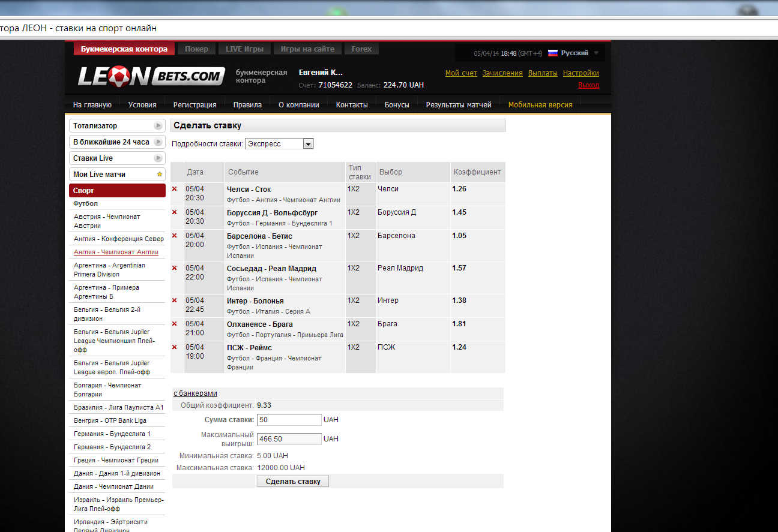The height and width of the screenshot is (532, 778).
Task: Click the star icon beside Мои Live матчи
Action: (160, 175)
